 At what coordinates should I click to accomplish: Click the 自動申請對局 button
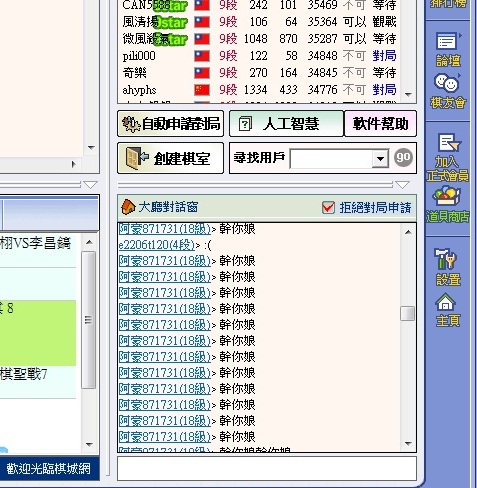(x=170, y=124)
